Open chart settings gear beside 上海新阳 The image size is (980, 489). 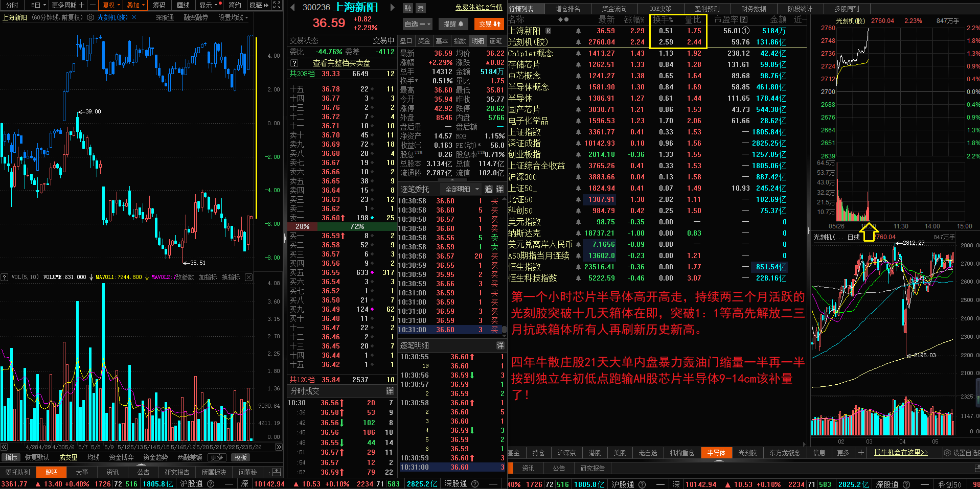90,17
